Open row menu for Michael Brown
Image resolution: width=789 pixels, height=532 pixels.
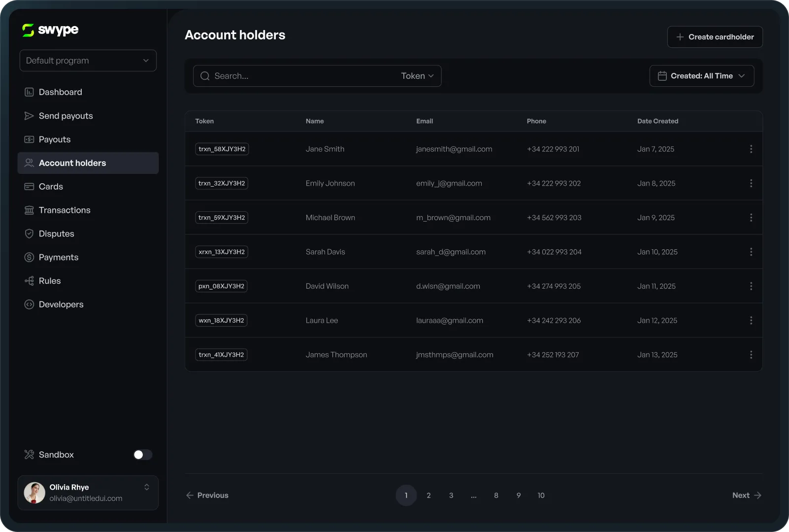(x=751, y=217)
